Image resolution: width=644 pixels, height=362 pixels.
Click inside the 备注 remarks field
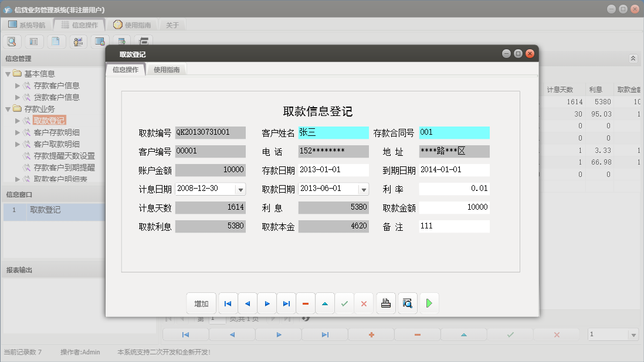pos(455,227)
